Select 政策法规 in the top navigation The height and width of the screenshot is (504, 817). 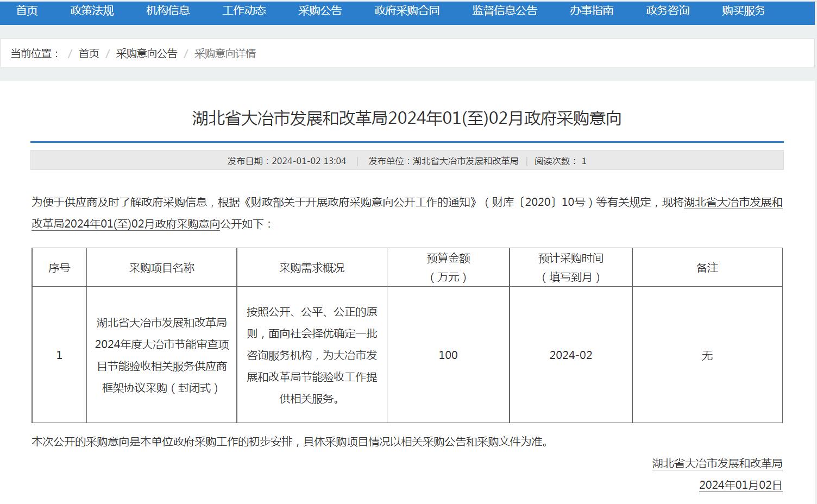tap(92, 11)
